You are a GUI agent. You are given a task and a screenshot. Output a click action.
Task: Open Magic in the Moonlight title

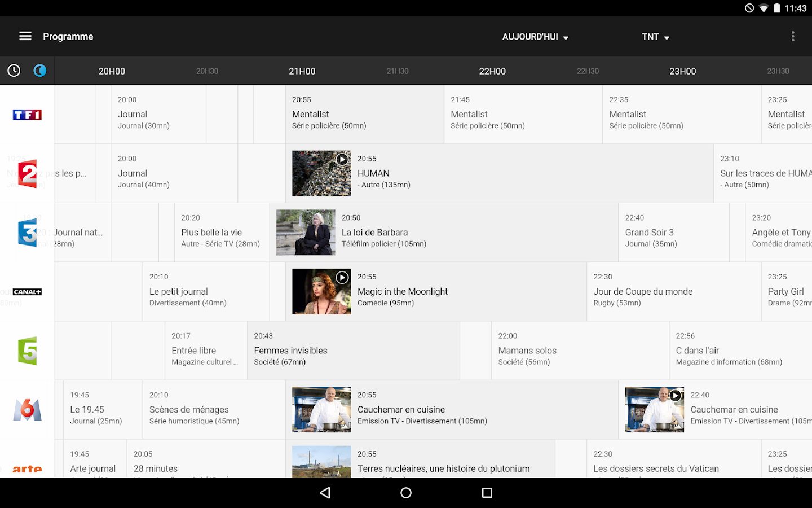tap(403, 292)
